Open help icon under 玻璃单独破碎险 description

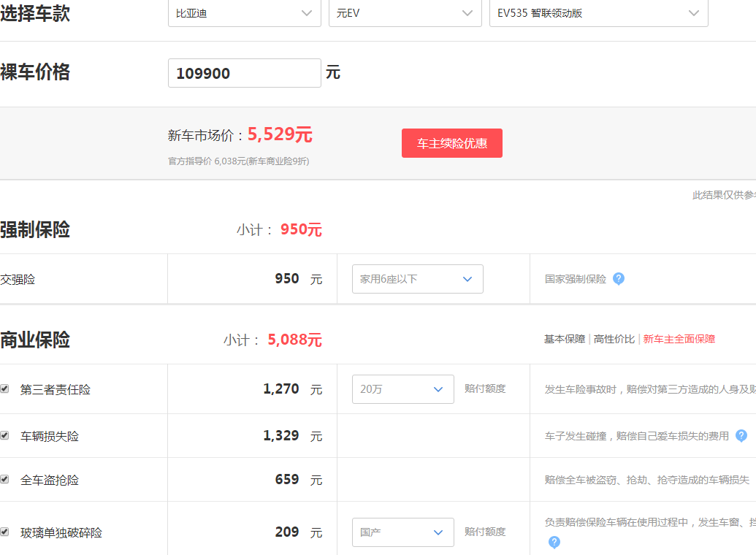point(554,543)
